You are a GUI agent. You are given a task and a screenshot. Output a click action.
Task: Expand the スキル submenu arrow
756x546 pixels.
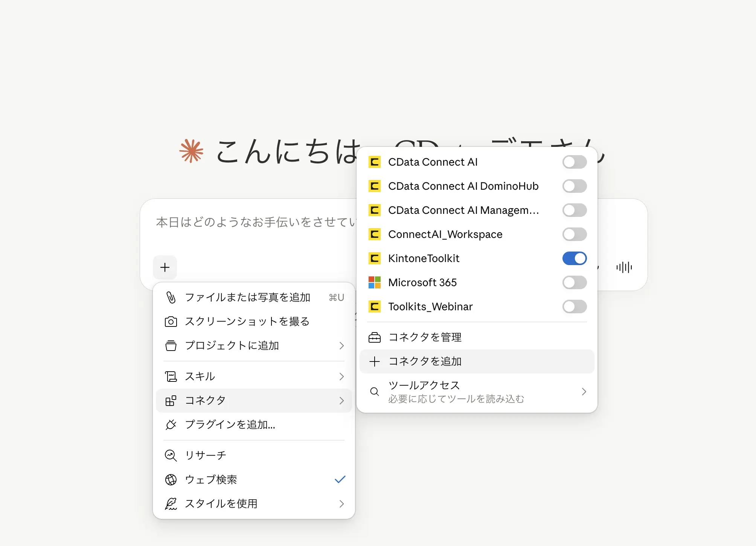point(341,377)
